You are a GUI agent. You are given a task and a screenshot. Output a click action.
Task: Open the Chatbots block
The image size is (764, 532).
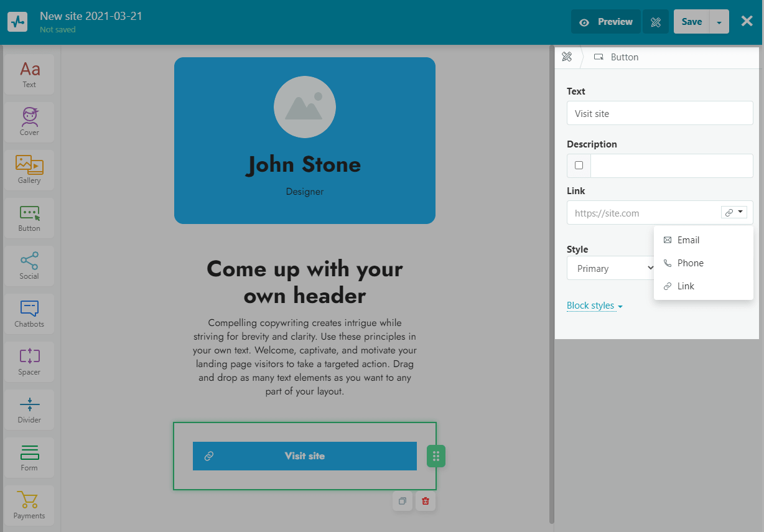point(29,313)
